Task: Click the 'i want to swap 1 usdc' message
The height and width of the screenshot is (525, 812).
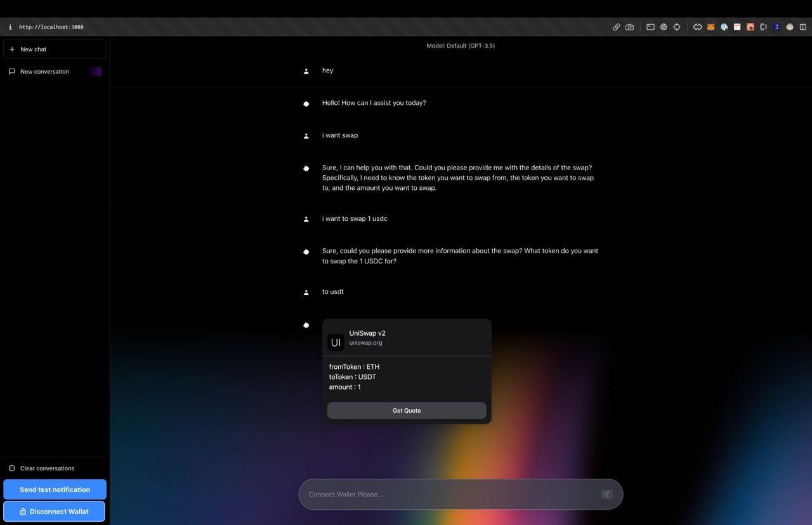Action: 355,218
